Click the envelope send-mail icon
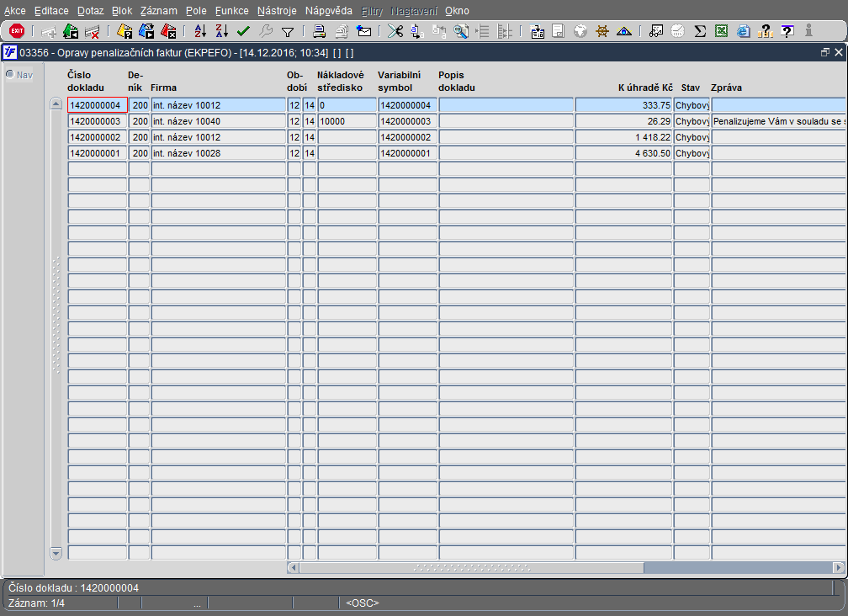Image resolution: width=848 pixels, height=616 pixels. point(364,31)
